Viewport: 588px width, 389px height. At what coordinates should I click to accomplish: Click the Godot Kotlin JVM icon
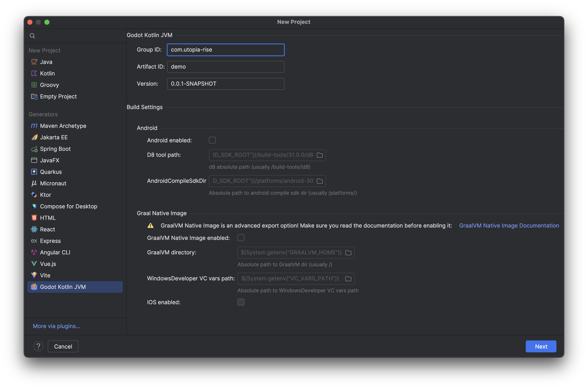pos(34,287)
